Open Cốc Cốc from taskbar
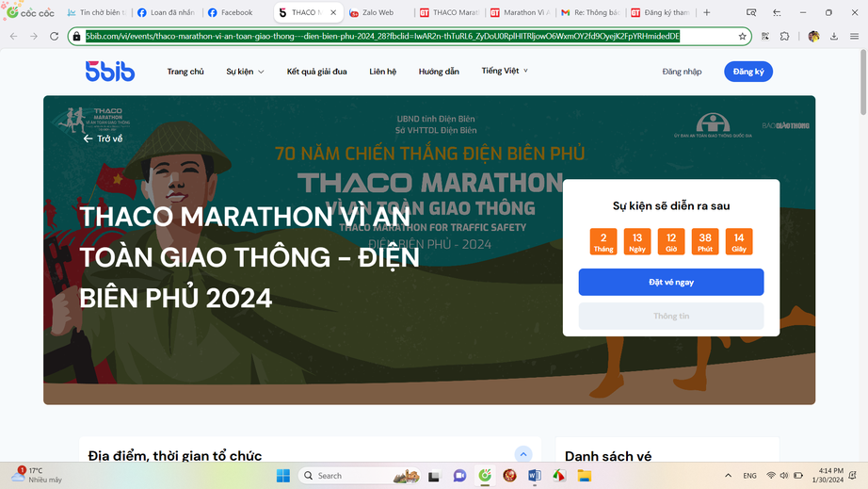Viewport: 868px width, 489px height. (485, 476)
